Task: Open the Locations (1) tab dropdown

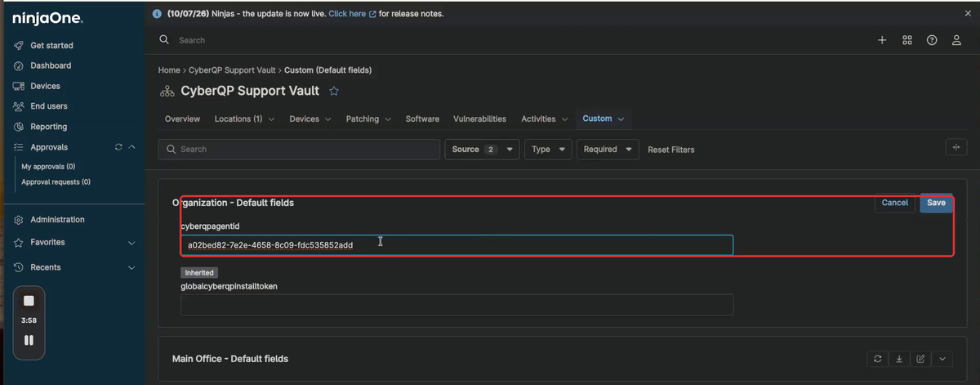Action: [x=244, y=119]
